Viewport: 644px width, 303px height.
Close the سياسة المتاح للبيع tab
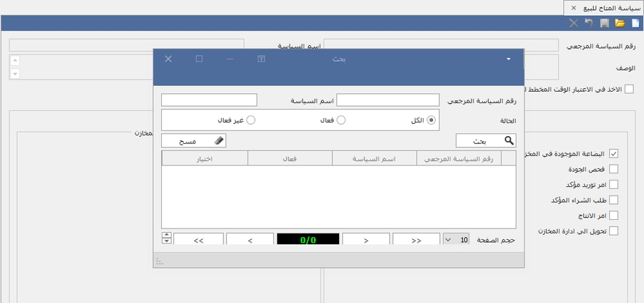point(574,7)
